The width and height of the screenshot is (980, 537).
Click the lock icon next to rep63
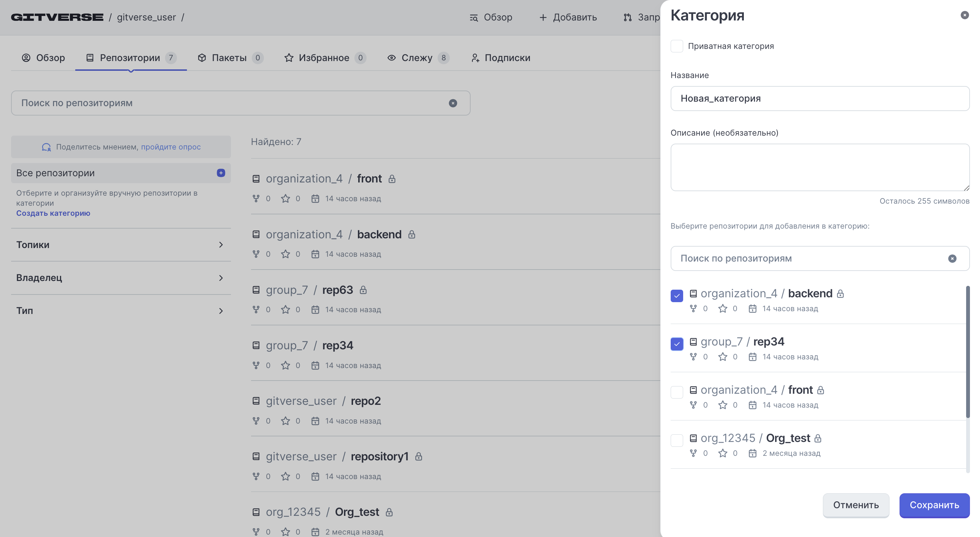(x=363, y=290)
